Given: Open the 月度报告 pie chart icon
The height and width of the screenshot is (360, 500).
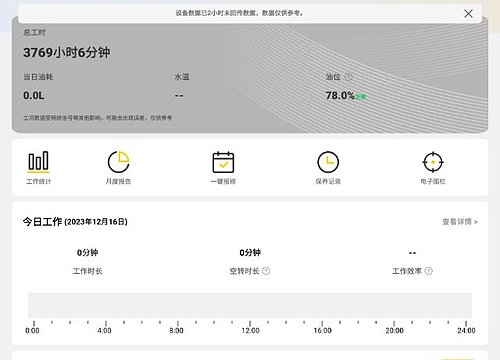Looking at the screenshot, I should [118, 162].
